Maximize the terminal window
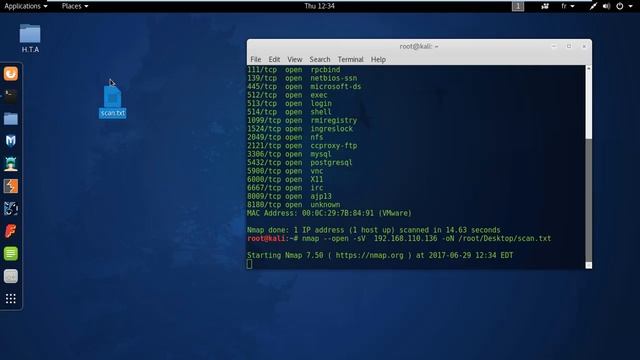The image size is (640, 360). (x=569, y=47)
